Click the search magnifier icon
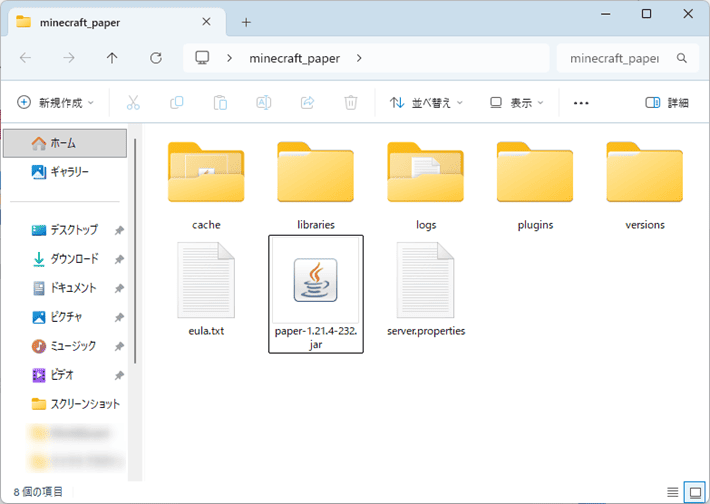Screen dimensions: 710x504 click(x=681, y=58)
